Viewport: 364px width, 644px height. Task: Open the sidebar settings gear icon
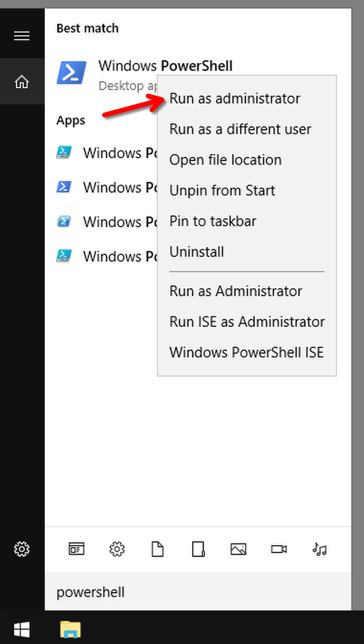(22, 548)
